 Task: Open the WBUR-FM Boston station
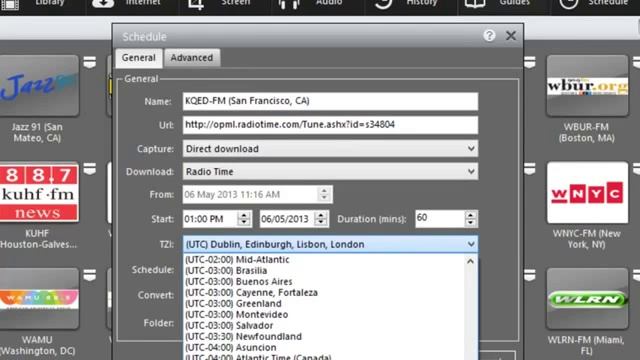click(x=587, y=86)
